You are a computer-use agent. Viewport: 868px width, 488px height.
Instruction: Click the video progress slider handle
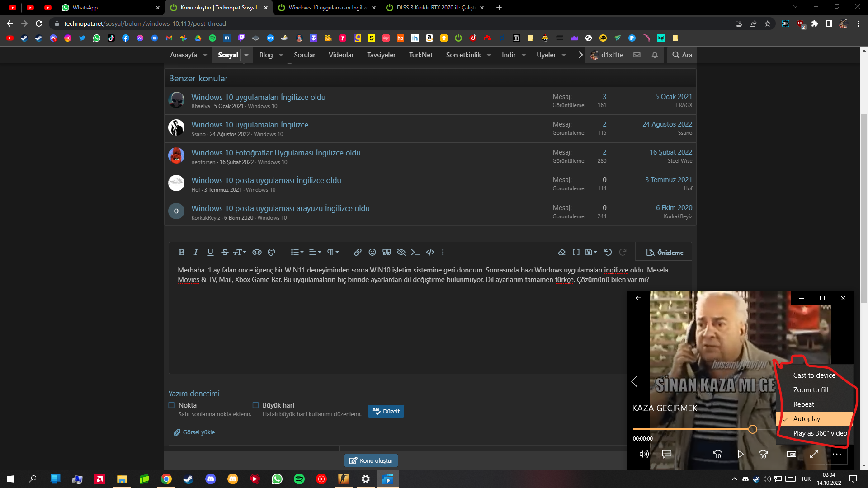pyautogui.click(x=752, y=429)
